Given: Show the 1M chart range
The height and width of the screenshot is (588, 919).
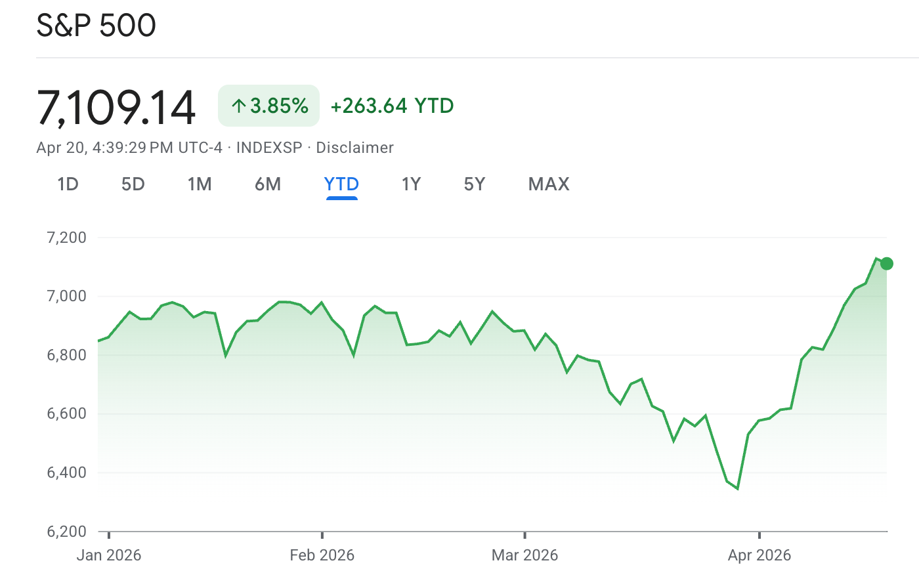Looking at the screenshot, I should pos(200,184).
